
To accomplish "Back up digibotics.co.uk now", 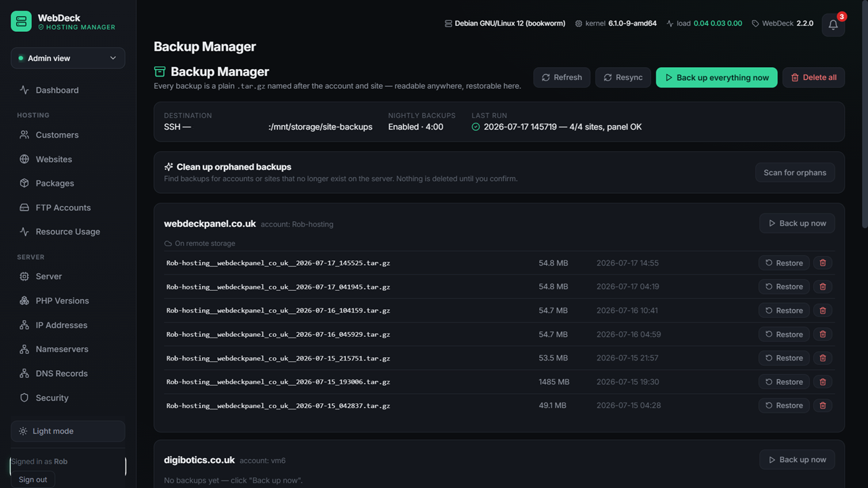I will [797, 460].
